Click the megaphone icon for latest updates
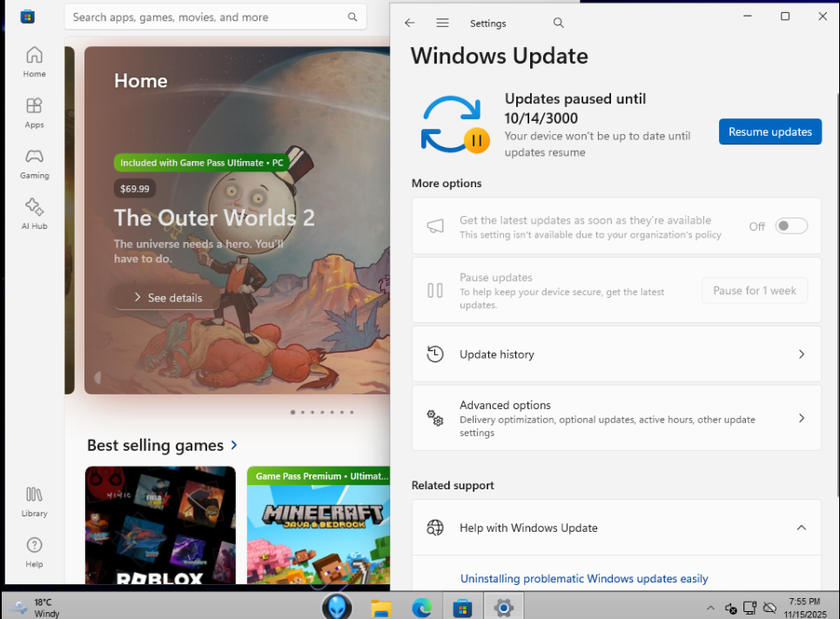 click(435, 226)
